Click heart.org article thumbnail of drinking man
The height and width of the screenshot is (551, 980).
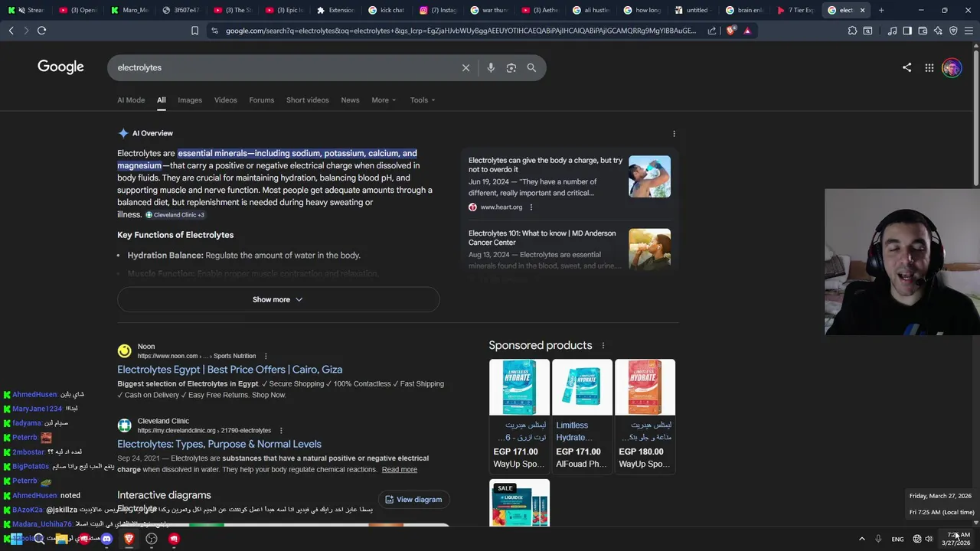coord(649,177)
